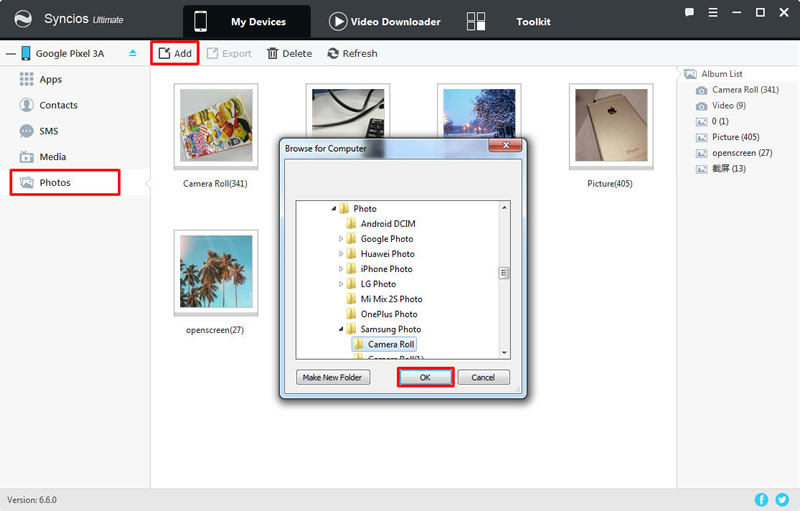The image size is (800, 511).
Task: Collapse the Google Pixel 3A device tree
Action: [10, 54]
